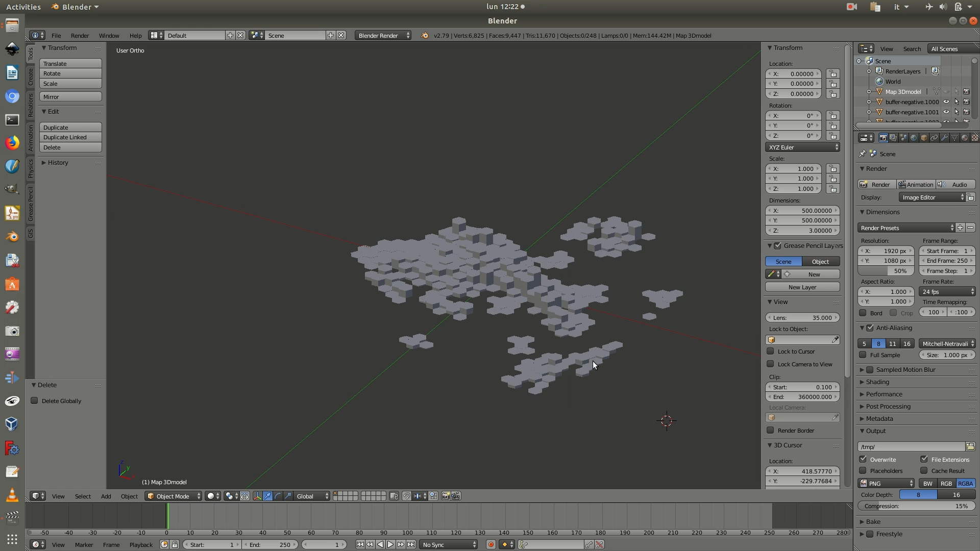Expand the Performance panel
The image size is (980, 551).
[884, 394]
